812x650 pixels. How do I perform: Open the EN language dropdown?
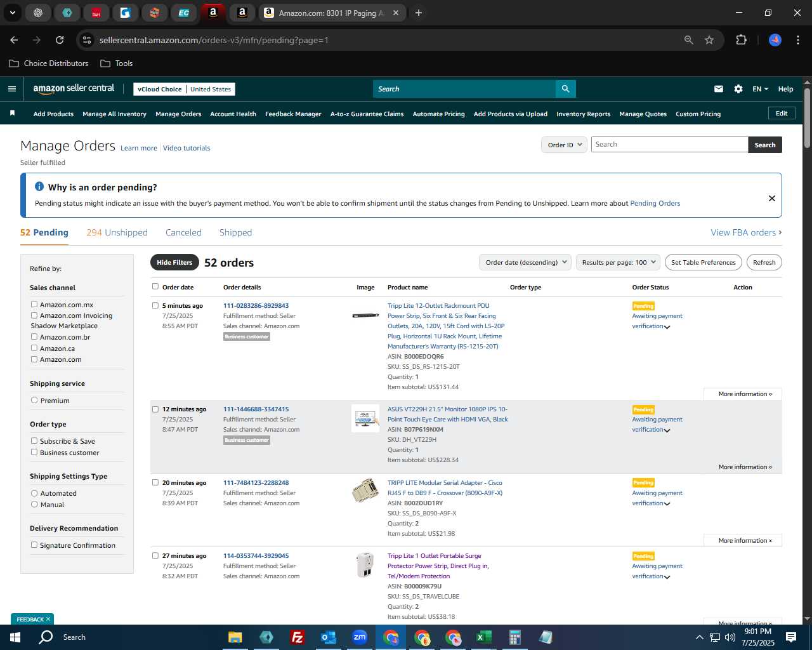click(760, 89)
